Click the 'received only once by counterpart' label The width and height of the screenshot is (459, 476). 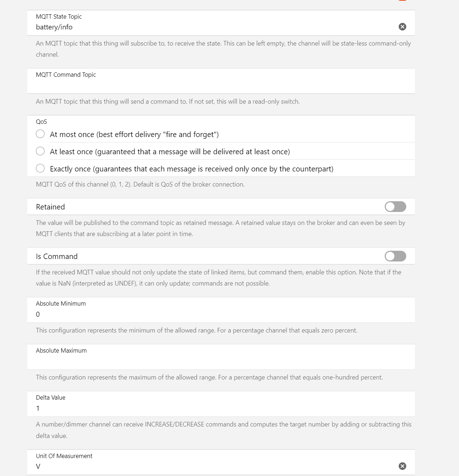pyautogui.click(x=191, y=169)
